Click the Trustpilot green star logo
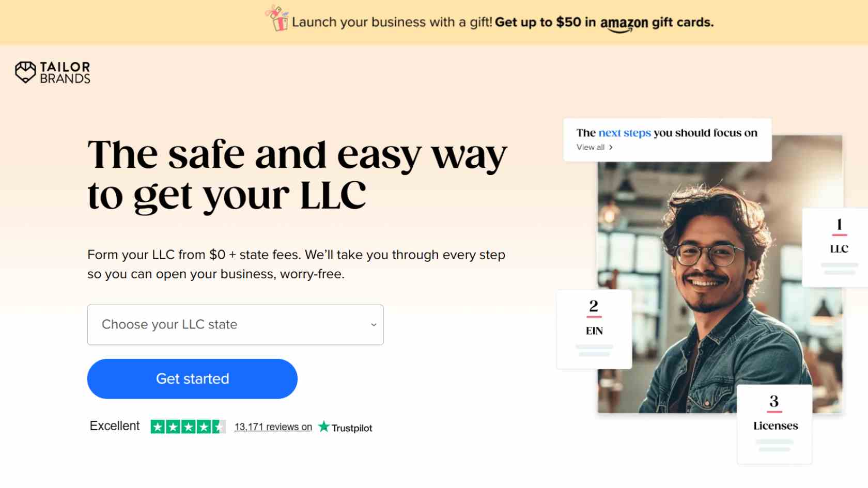The width and height of the screenshot is (868, 488). click(x=324, y=427)
